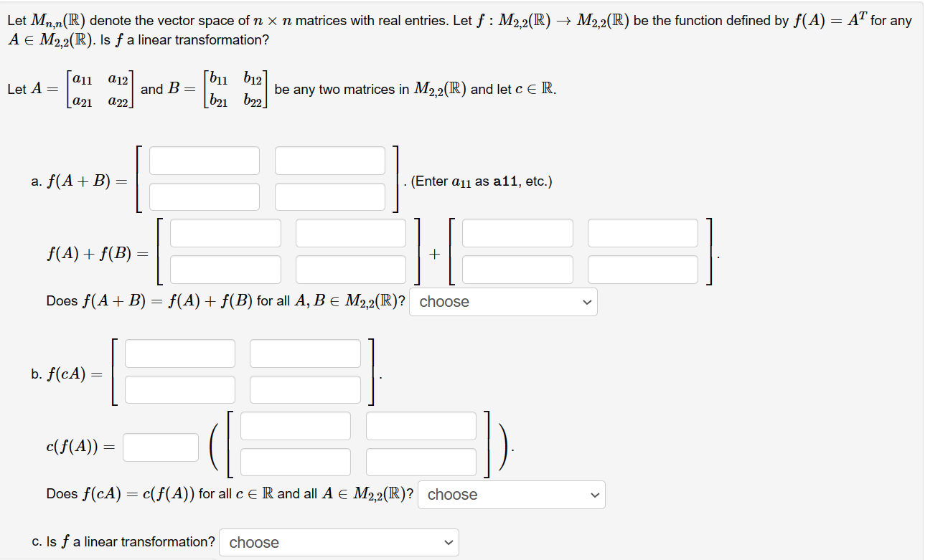Click the bottom-right entry box of f(cA)
The image size is (948, 560).
coord(304,389)
